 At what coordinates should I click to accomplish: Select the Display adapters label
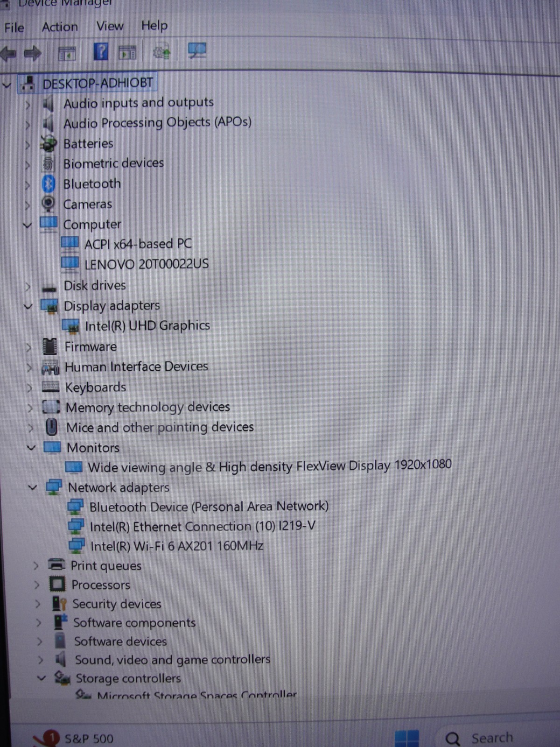tap(112, 306)
